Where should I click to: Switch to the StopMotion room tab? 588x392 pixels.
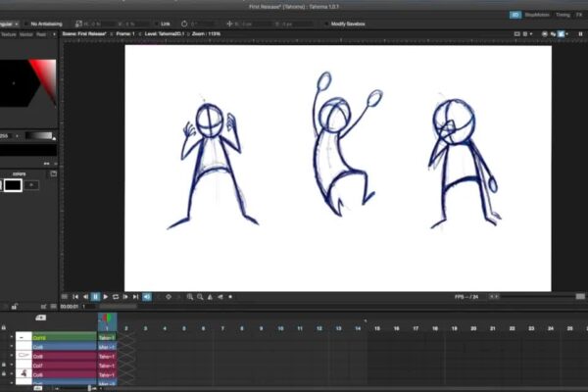coord(536,15)
